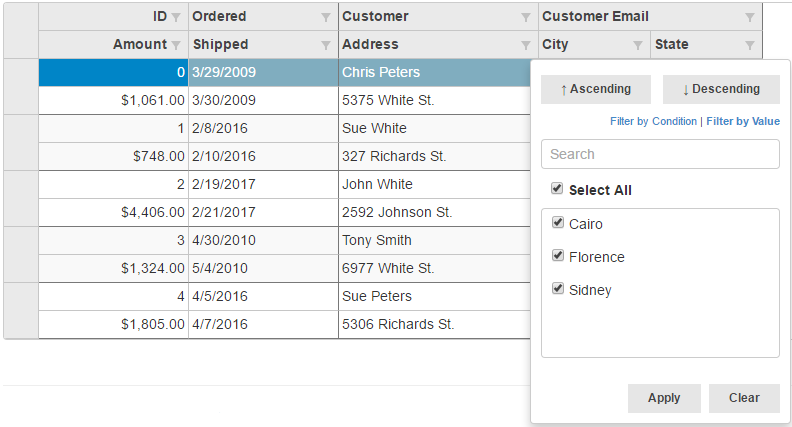Open the City column filter dropdown

(638, 45)
